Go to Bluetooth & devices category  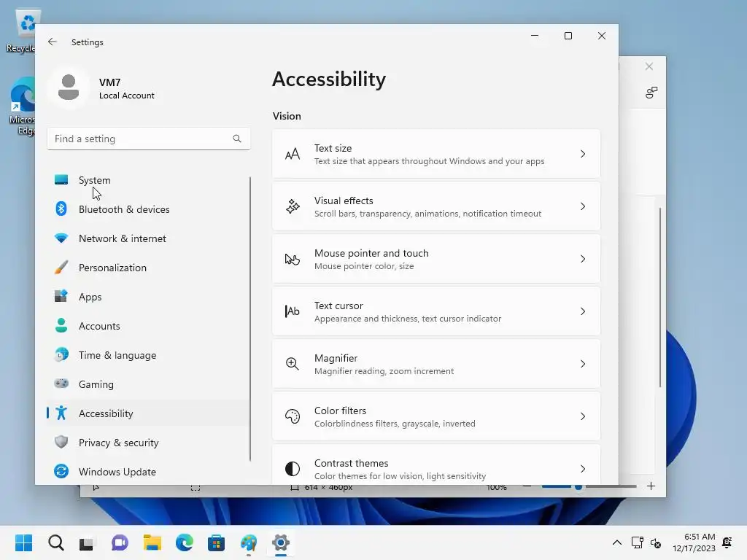[148, 209]
